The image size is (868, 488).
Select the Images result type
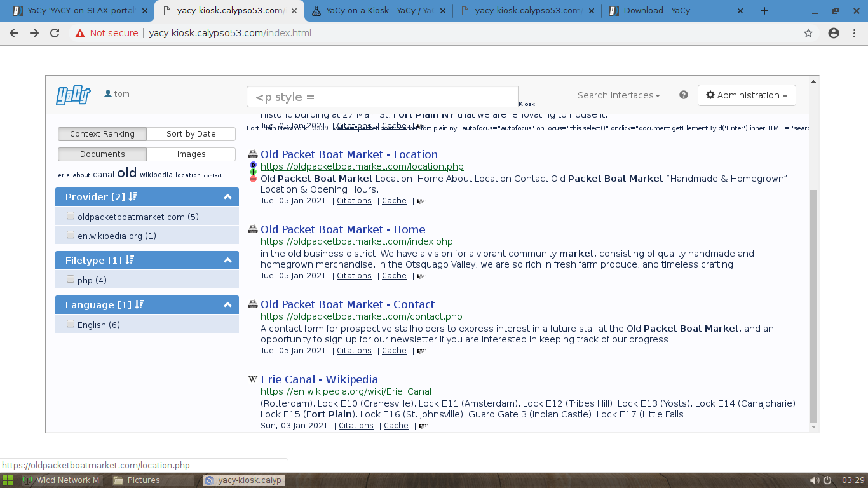click(x=191, y=154)
